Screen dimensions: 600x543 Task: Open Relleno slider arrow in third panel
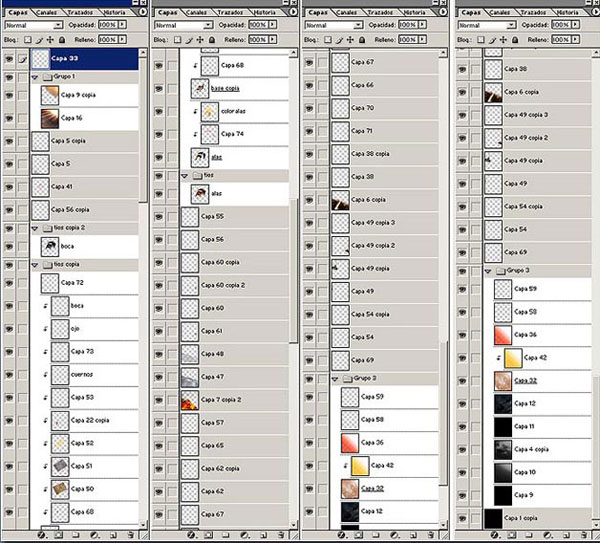422,39
